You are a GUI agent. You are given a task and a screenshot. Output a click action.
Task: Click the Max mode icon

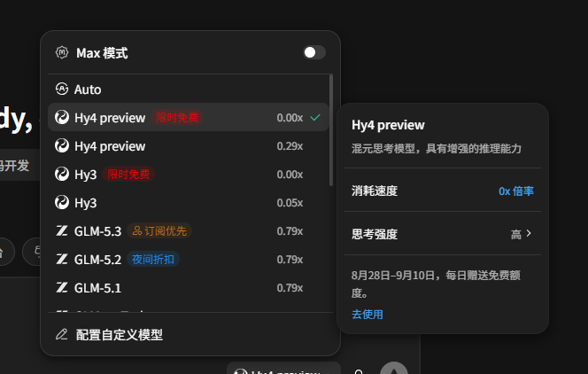(62, 52)
